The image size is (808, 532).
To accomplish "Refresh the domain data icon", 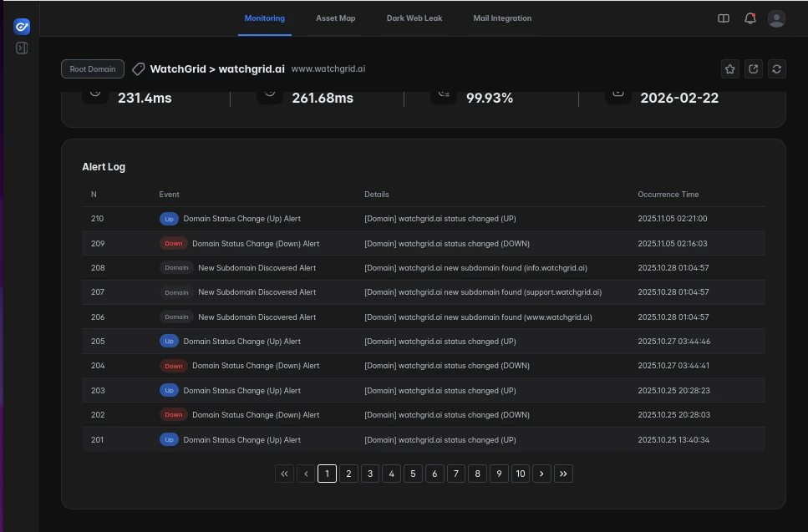I will click(777, 69).
